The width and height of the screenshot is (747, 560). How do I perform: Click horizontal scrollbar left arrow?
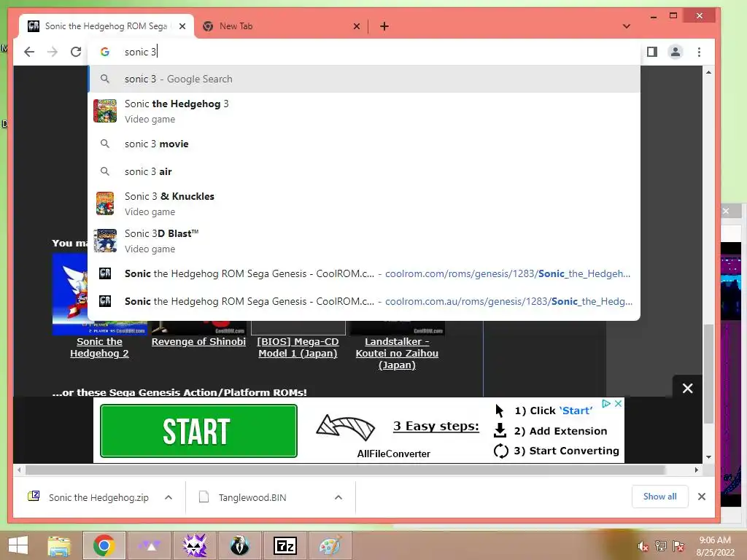point(18,470)
